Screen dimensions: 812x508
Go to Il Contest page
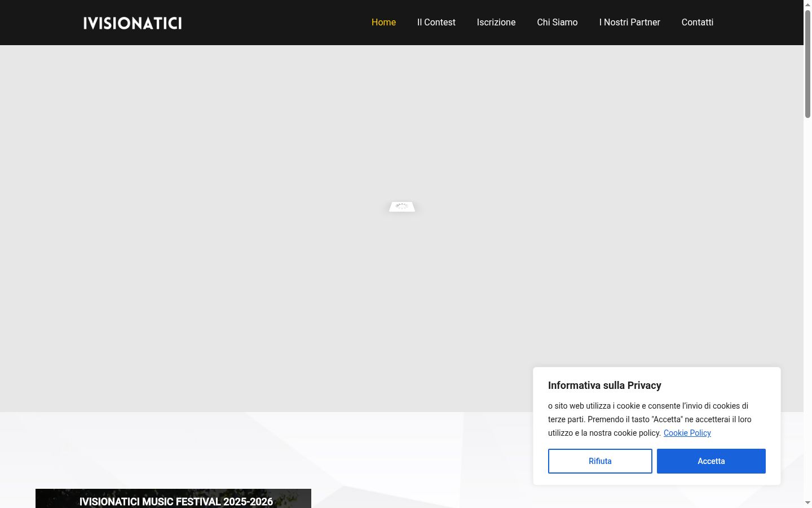436,23
